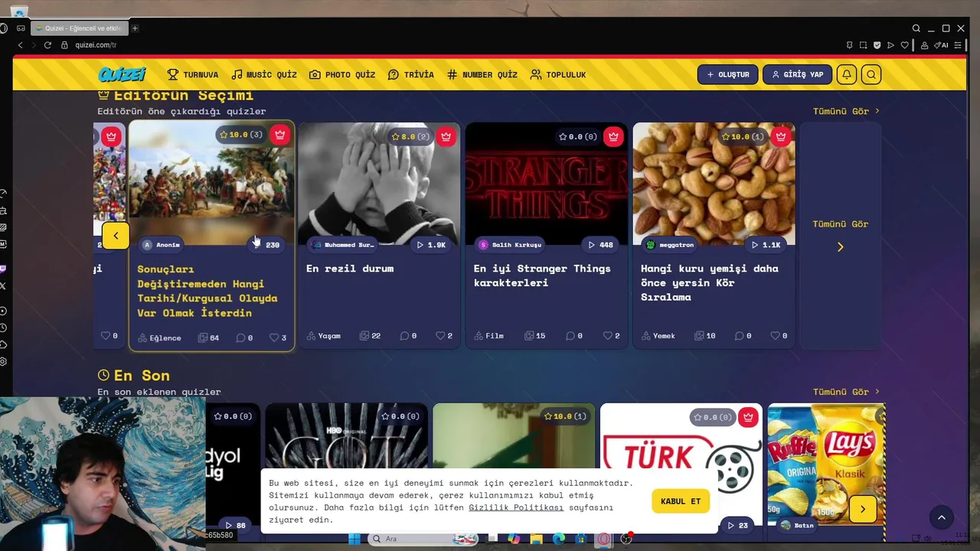The image size is (980, 551).
Task: Click Tümünü Gör link beside En Son
Action: pos(846,392)
